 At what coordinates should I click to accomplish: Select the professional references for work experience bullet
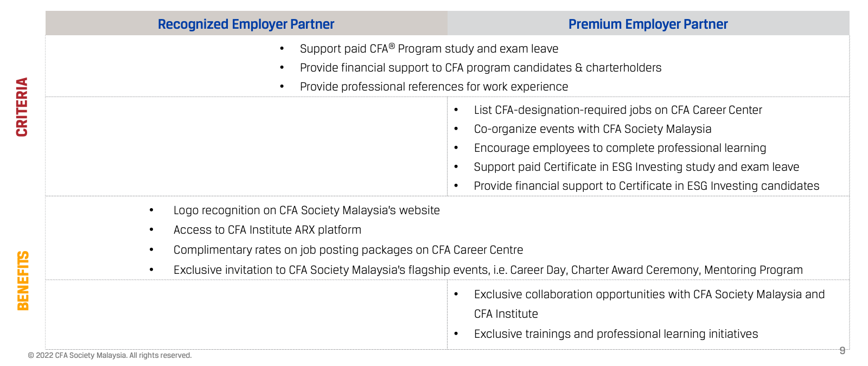[x=433, y=87]
